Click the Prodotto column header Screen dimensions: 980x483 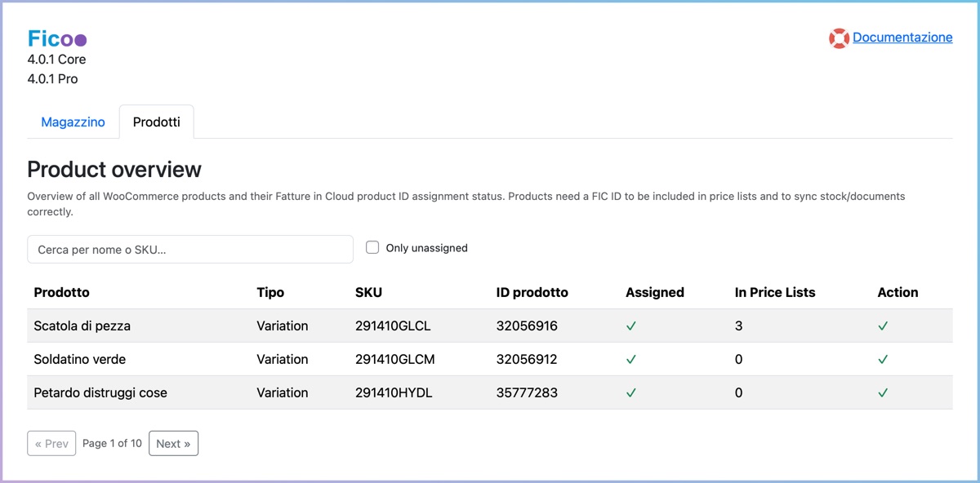click(61, 292)
